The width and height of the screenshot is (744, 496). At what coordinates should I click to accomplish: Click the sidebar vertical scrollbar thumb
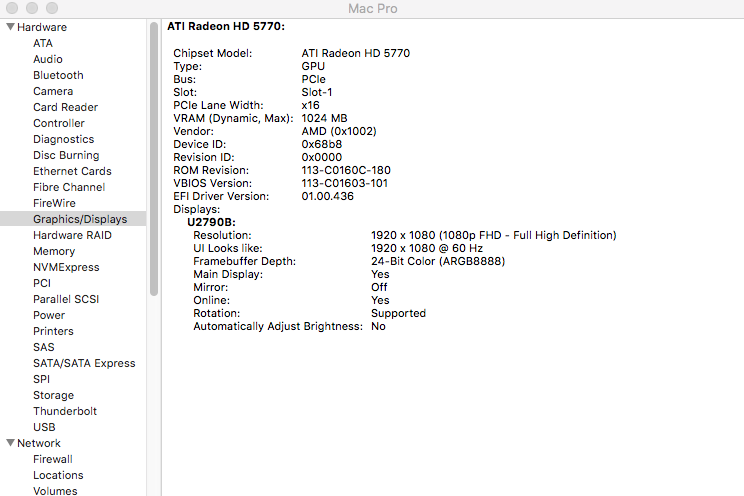154,159
